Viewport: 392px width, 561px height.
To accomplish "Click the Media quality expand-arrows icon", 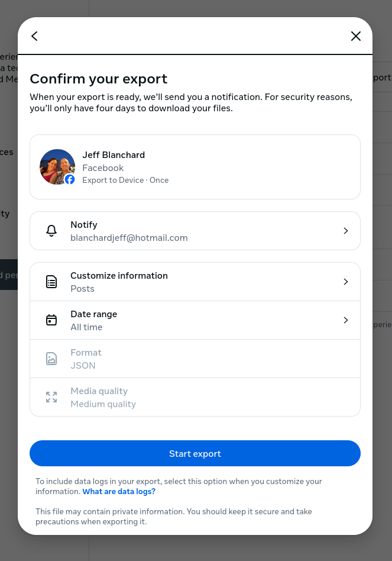I will tap(51, 397).
